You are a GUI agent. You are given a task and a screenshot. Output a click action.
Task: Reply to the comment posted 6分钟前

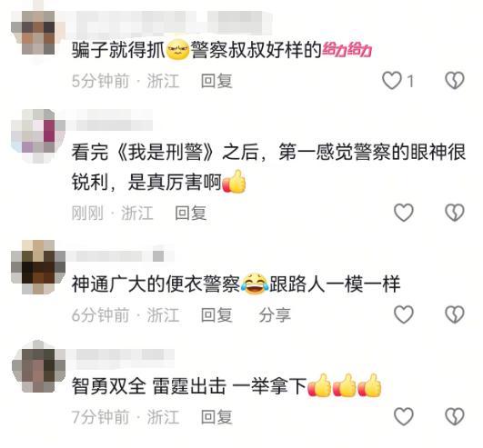[x=216, y=315]
